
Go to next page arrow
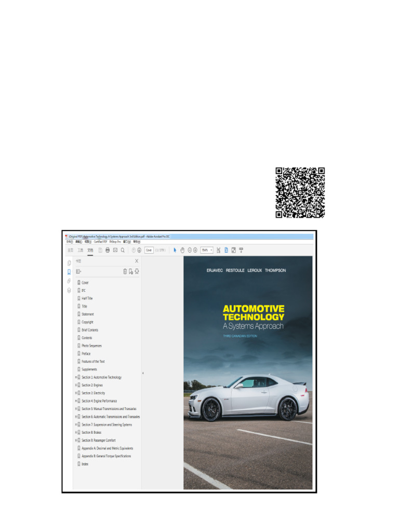click(x=139, y=250)
